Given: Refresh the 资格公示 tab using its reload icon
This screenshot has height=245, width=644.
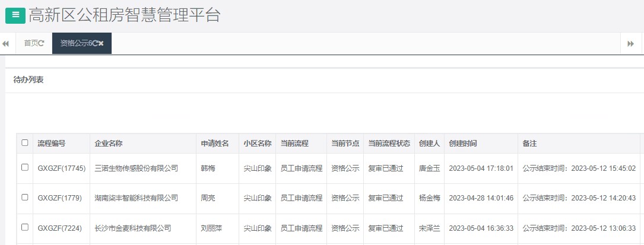Looking at the screenshot, I should (96, 43).
